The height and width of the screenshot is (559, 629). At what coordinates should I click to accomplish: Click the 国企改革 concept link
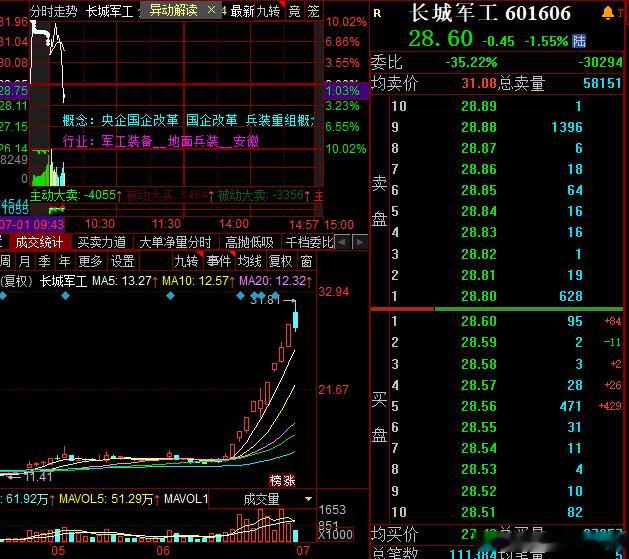pyautogui.click(x=211, y=120)
